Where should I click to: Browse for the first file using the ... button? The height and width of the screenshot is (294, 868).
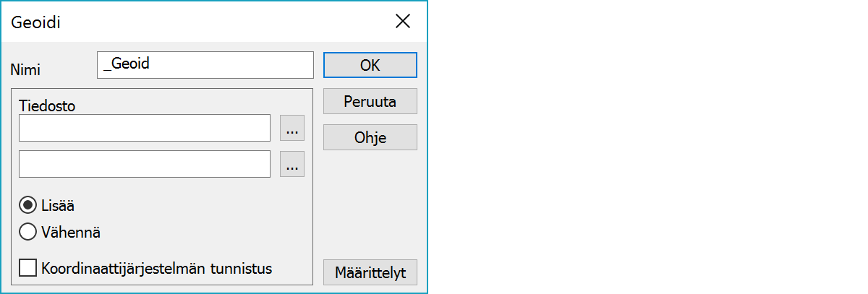(292, 128)
